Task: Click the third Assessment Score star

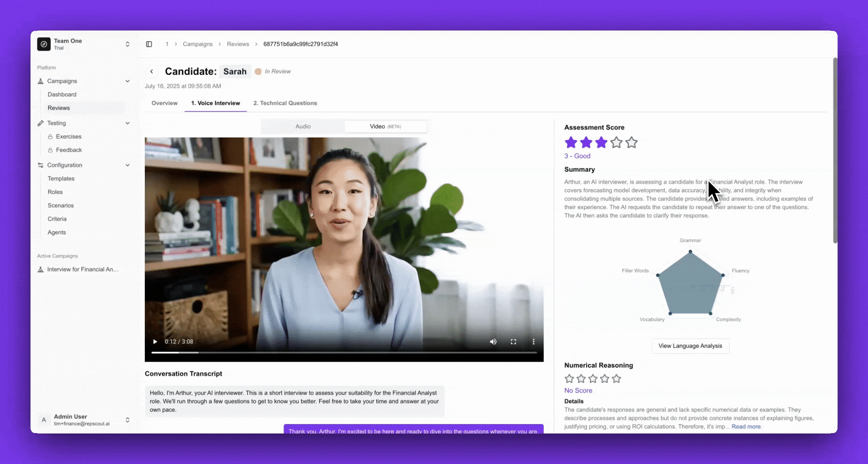Action: coord(601,143)
